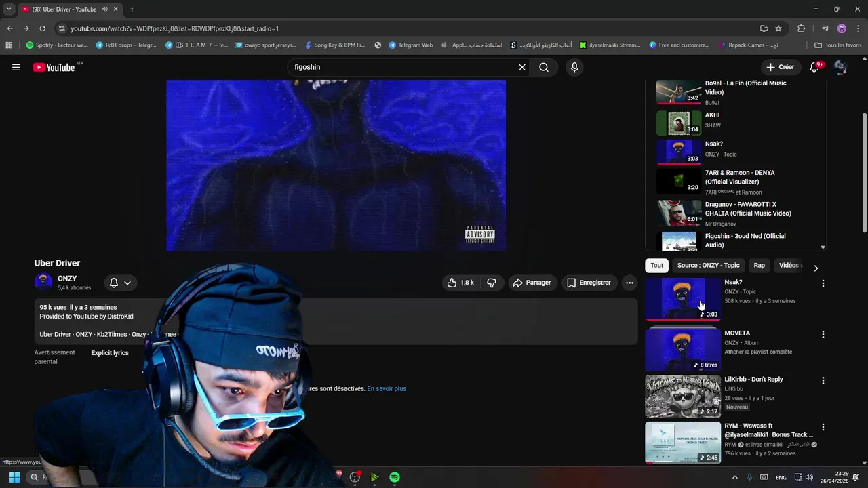Open MOVETA album thumbnail
This screenshot has width=868, height=488.
[x=683, y=350]
